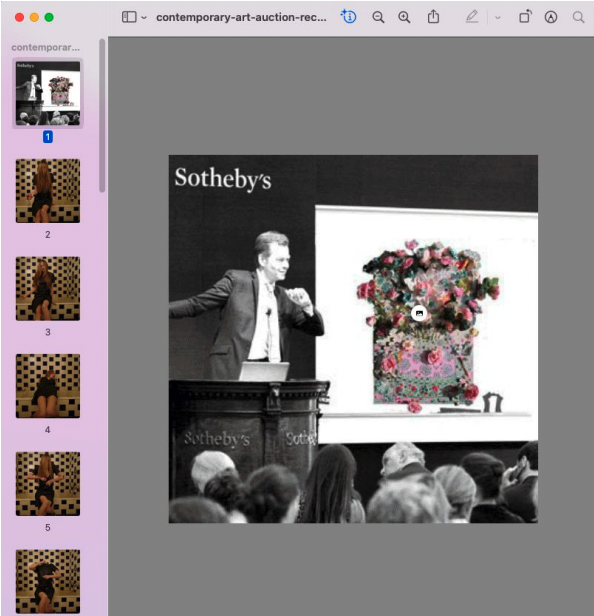Select the Markup highlight pen icon
Image resolution: width=594 pixels, height=616 pixels.
click(472, 17)
